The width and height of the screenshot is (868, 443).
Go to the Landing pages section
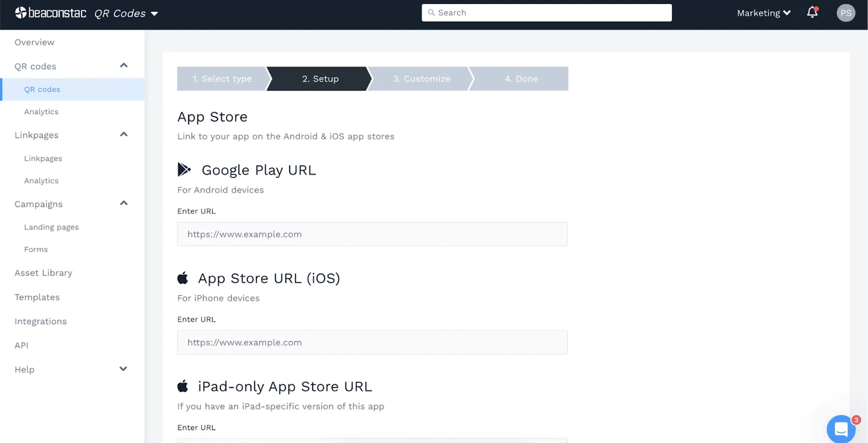52,227
